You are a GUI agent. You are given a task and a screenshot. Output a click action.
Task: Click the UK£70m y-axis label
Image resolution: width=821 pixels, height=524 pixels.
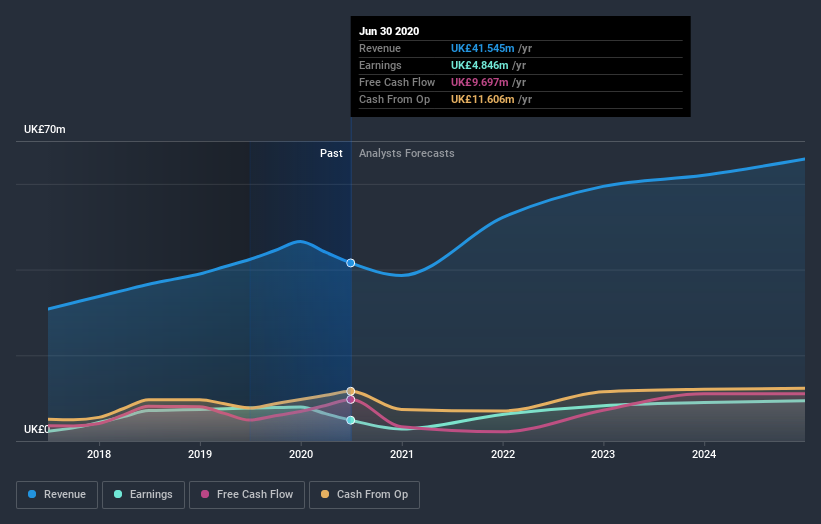(x=45, y=129)
